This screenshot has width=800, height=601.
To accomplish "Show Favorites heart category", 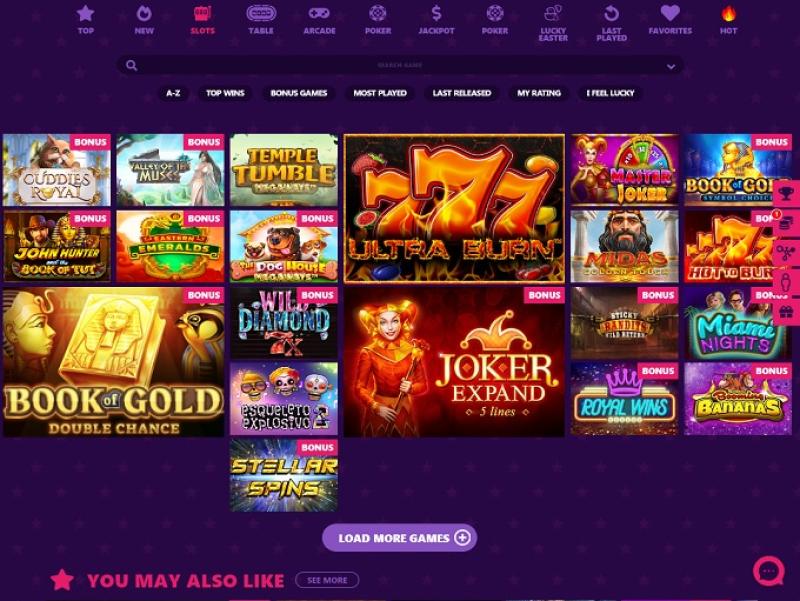I will 670,19.
